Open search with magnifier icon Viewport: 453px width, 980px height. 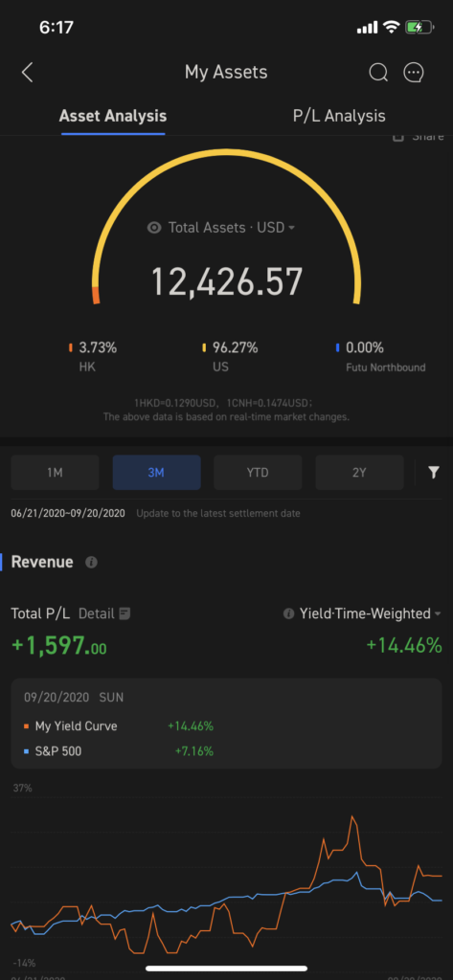[378, 73]
